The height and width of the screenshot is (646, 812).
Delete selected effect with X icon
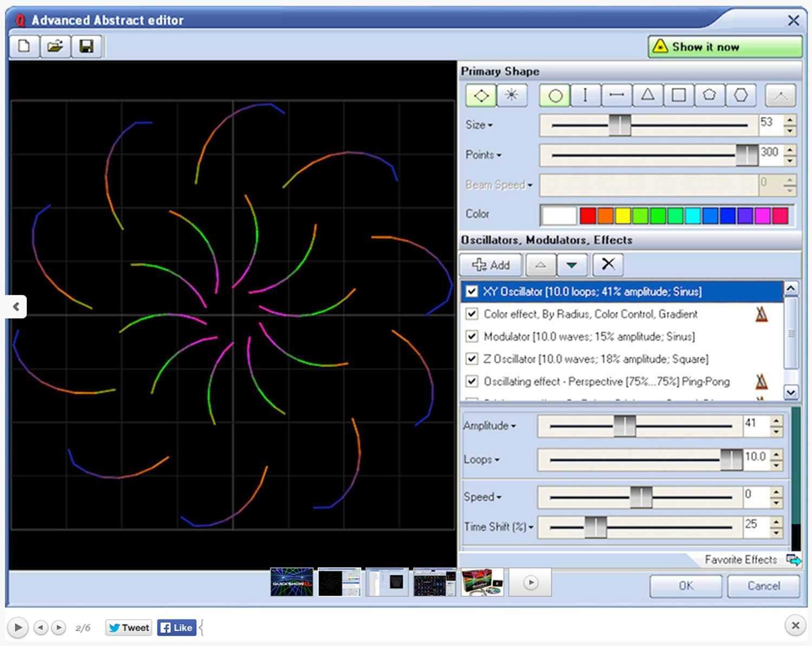(x=608, y=265)
